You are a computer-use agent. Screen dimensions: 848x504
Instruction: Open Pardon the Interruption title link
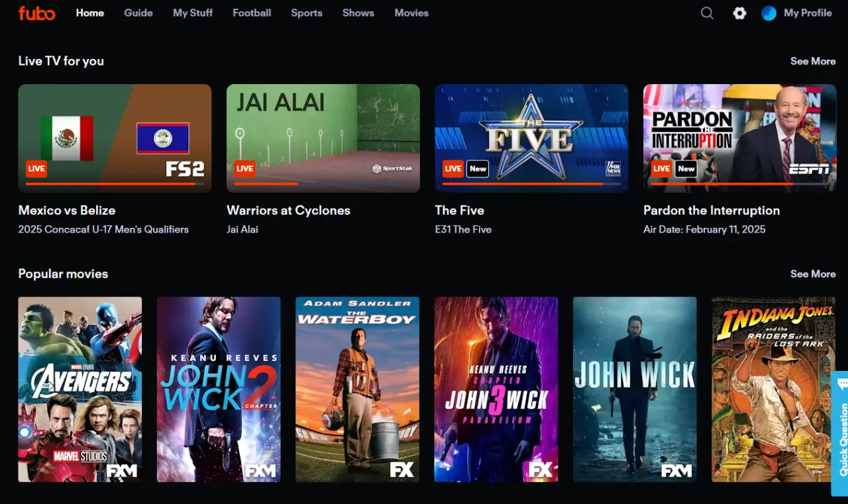point(712,210)
